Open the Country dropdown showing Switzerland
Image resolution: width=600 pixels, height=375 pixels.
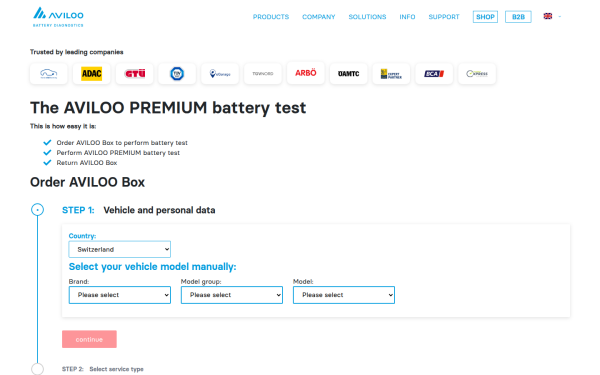pyautogui.click(x=119, y=249)
